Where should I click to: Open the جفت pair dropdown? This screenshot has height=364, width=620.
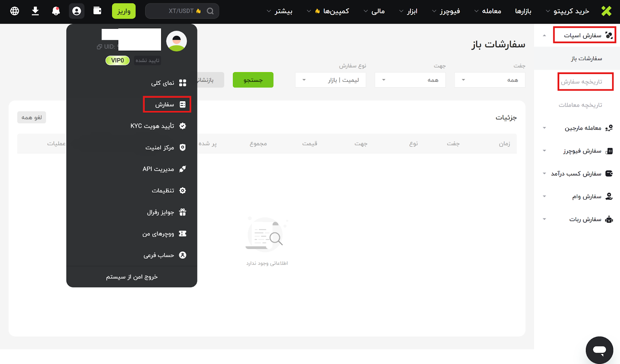(489, 80)
